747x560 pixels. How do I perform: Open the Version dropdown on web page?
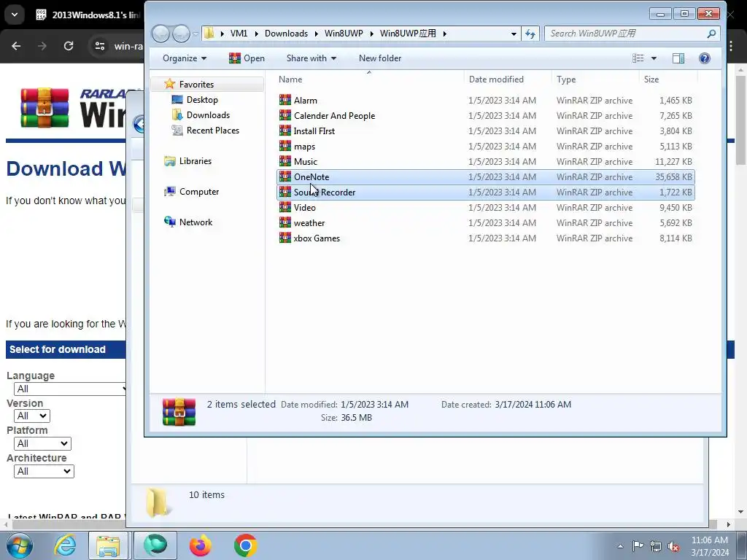(32, 416)
